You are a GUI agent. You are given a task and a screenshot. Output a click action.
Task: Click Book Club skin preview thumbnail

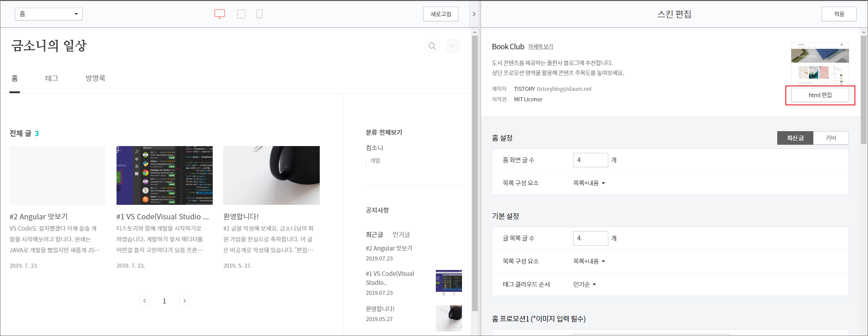coord(820,64)
